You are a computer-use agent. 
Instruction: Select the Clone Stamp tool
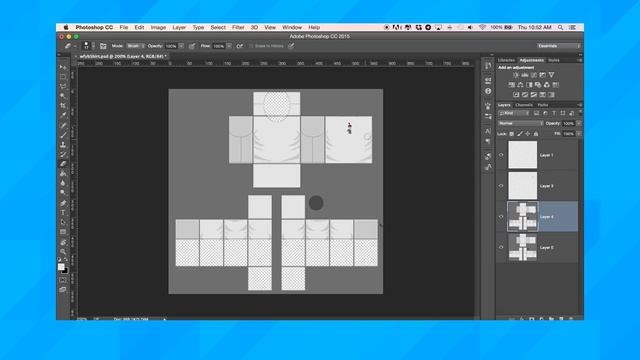point(63,144)
